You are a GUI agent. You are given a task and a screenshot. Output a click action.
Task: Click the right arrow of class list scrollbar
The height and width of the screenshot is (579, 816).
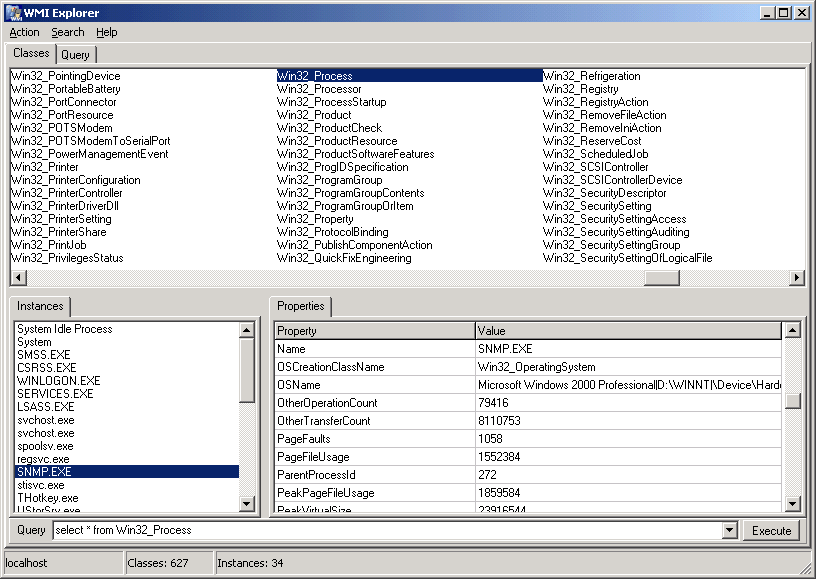pos(795,276)
